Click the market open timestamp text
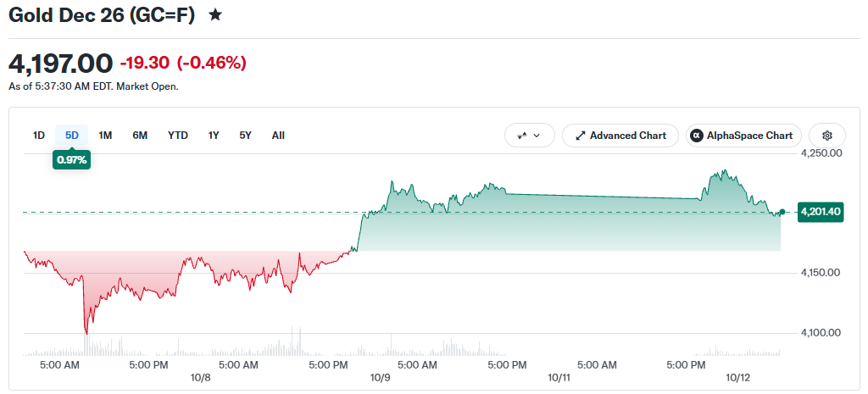The height and width of the screenshot is (394, 868). click(93, 87)
